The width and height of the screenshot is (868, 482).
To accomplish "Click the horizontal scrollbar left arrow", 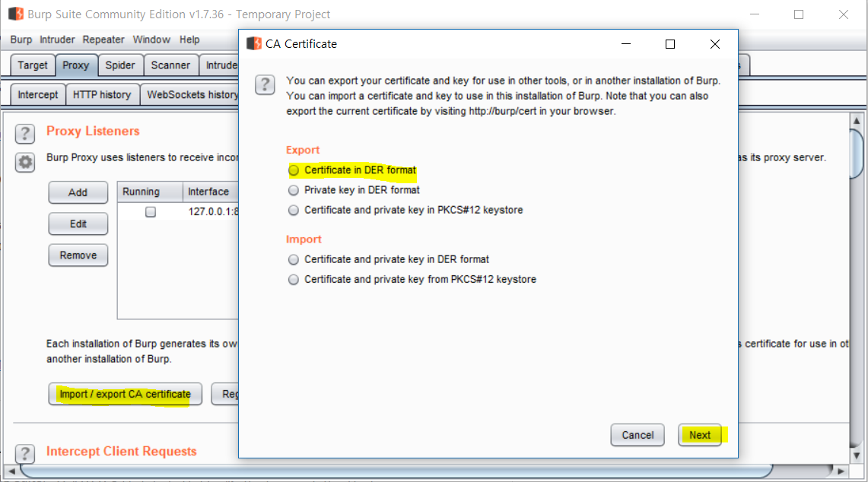I will [11, 471].
